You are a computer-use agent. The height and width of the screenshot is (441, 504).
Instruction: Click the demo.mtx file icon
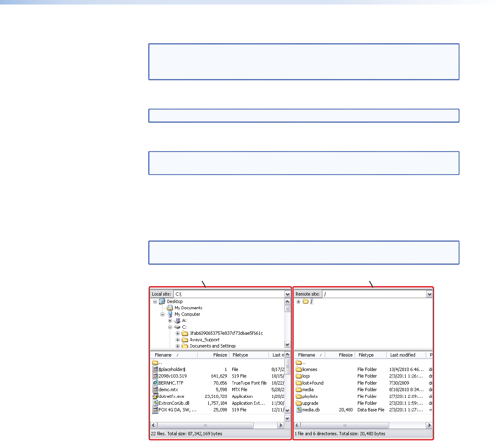pos(155,389)
